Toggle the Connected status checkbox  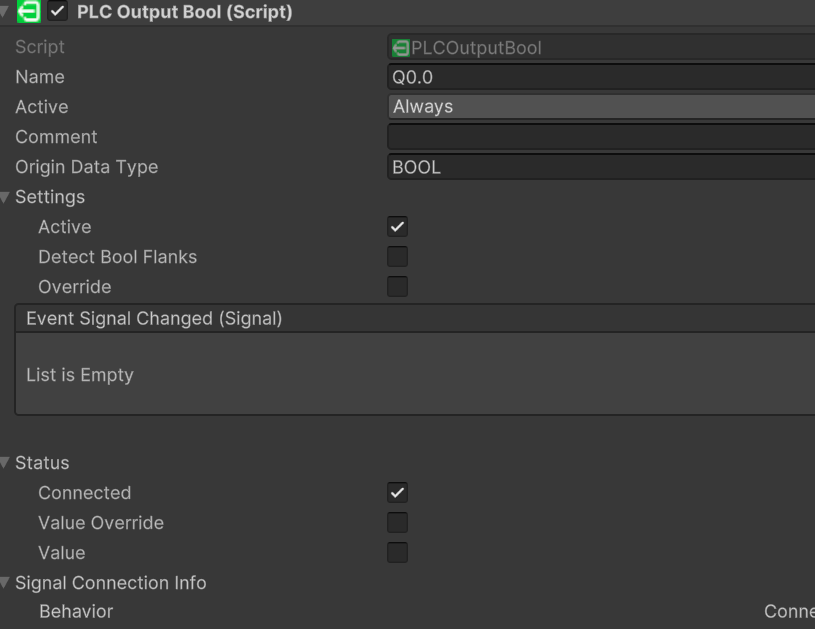coord(397,493)
